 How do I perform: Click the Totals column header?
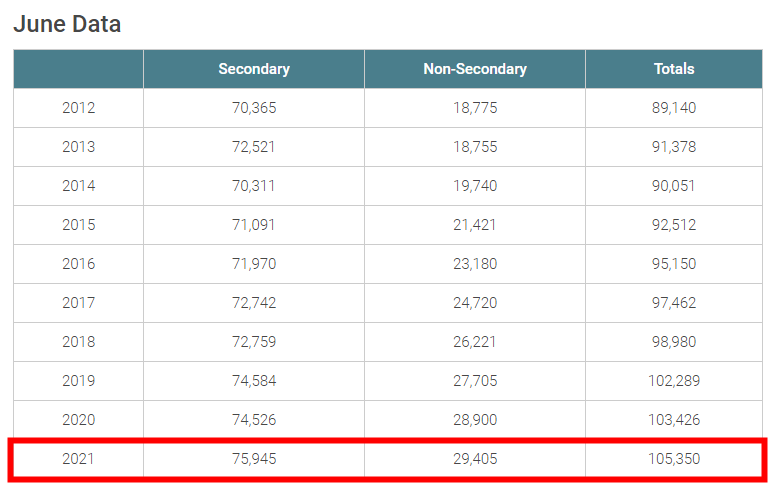674,69
